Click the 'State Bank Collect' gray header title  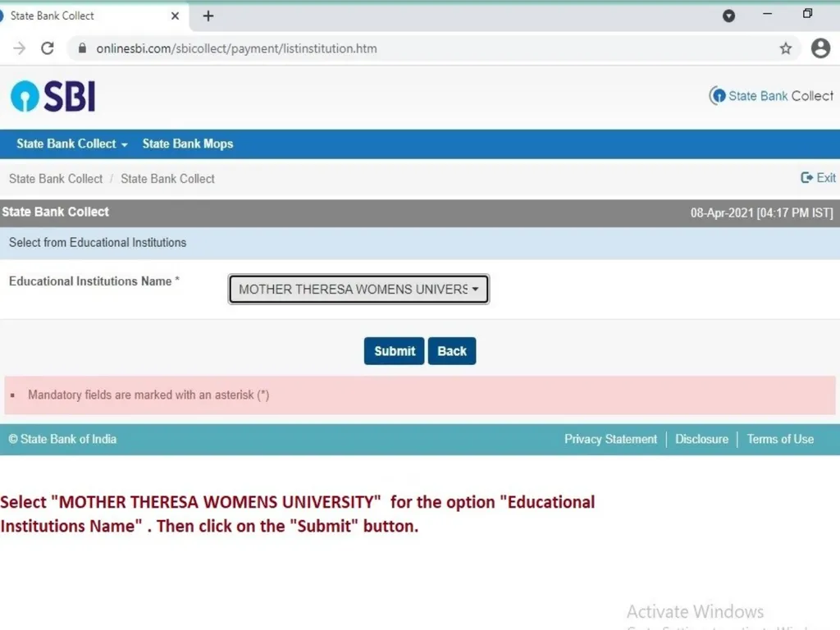55,212
